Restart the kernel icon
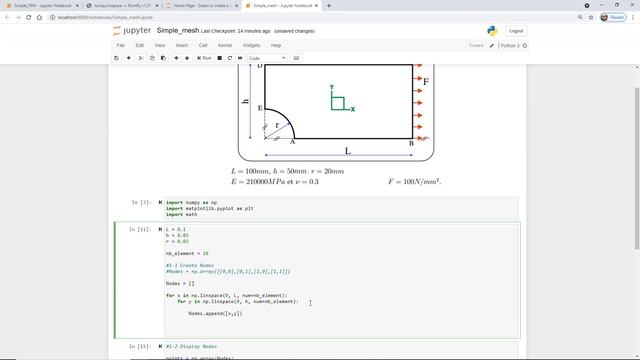This screenshot has height=360, width=640. click(x=230, y=58)
